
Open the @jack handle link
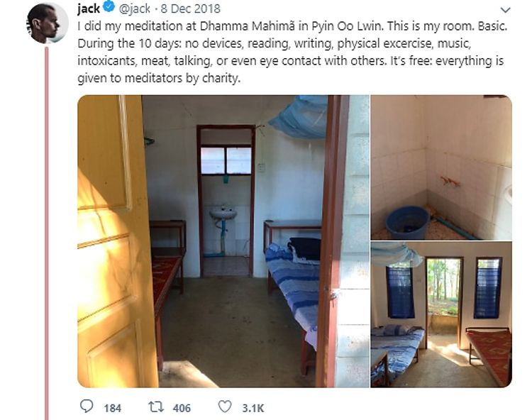134,9
